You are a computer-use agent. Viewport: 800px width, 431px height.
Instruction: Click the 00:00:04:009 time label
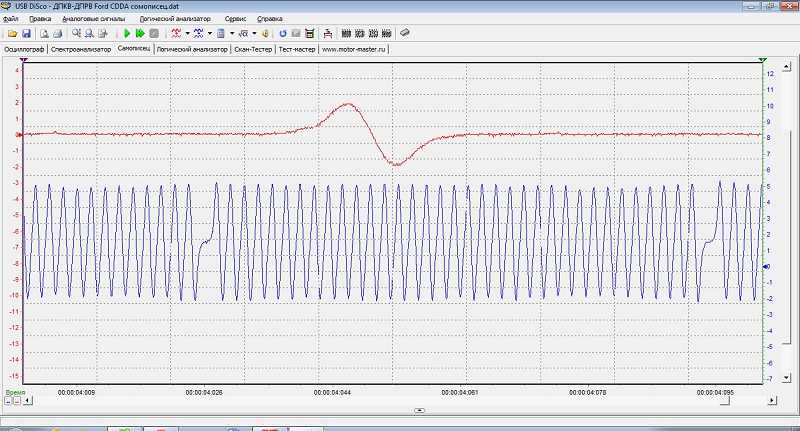76,393
